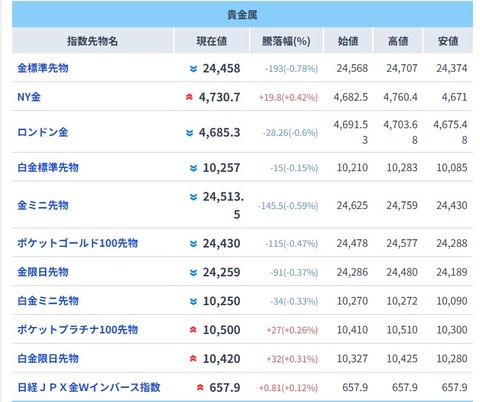Click the 現在値 column header

coord(212,41)
